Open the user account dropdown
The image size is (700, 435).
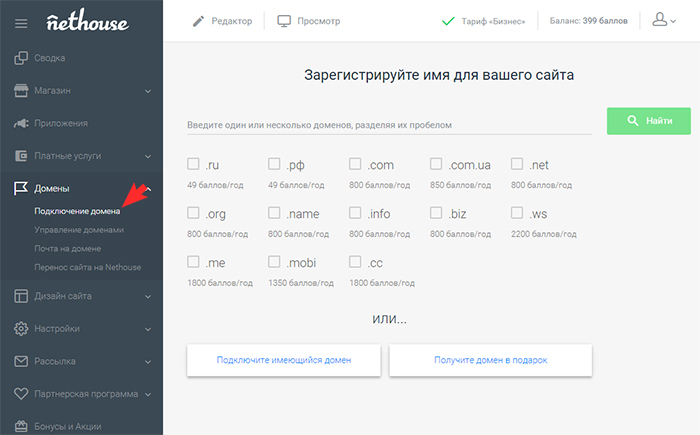(x=663, y=20)
